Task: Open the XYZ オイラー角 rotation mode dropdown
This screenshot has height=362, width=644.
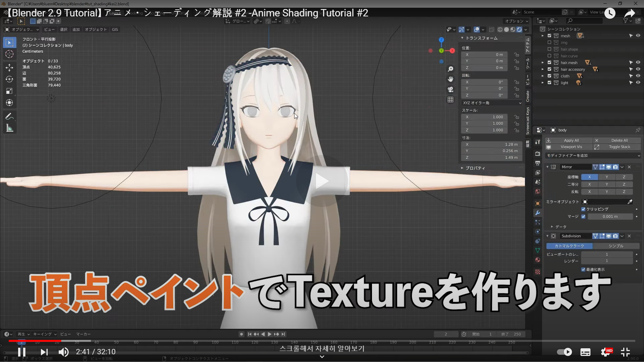Action: (492, 103)
